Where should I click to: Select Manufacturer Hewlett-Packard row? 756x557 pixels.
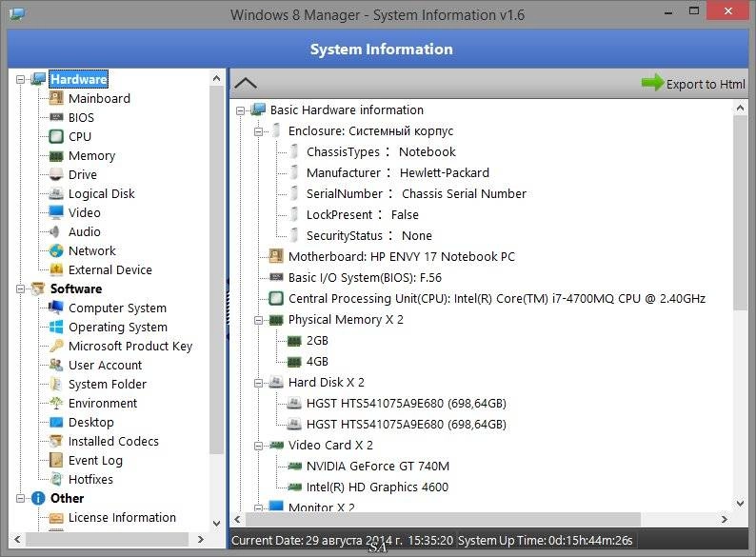click(x=398, y=172)
